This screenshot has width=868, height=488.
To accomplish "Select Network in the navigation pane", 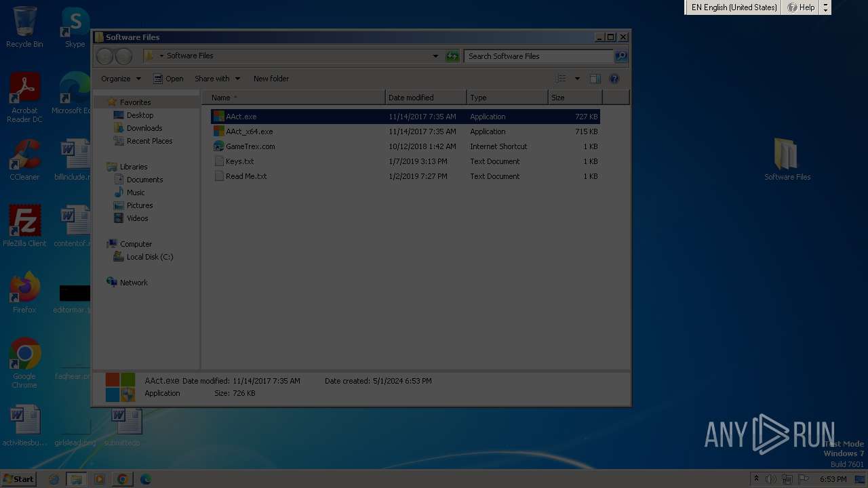I will [134, 283].
